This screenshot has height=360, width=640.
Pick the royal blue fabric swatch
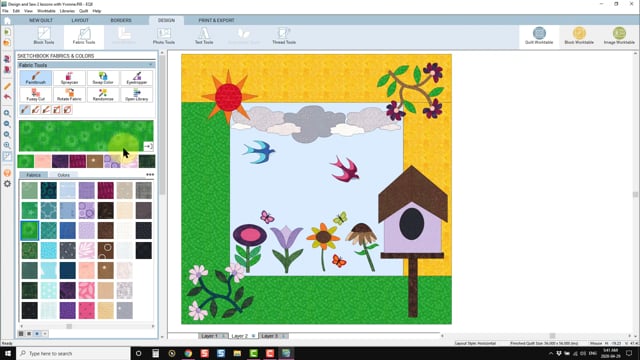(67, 231)
